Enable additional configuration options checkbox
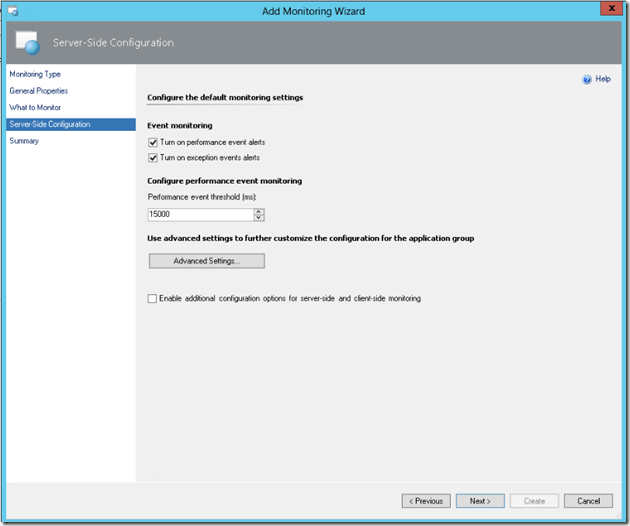630x526 pixels. point(153,298)
